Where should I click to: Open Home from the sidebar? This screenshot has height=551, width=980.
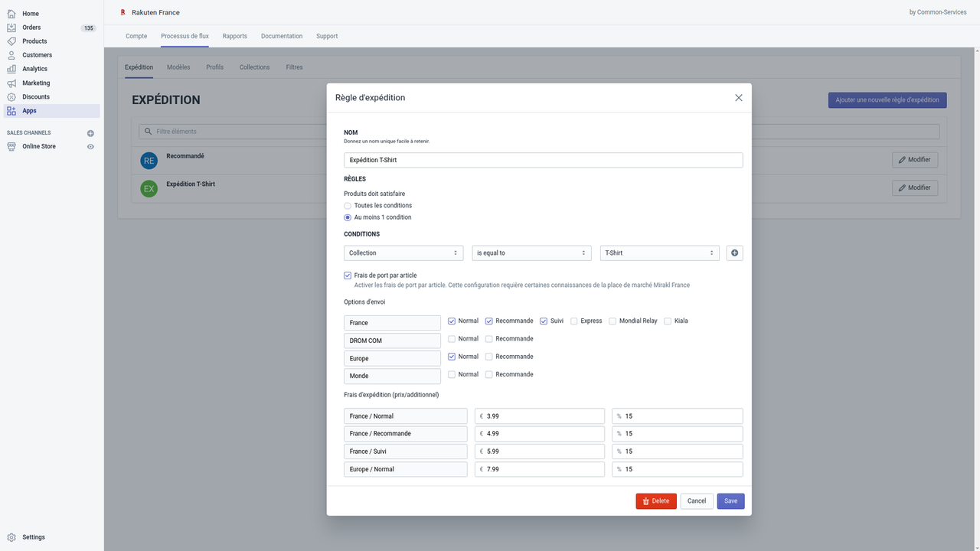pos(31,14)
